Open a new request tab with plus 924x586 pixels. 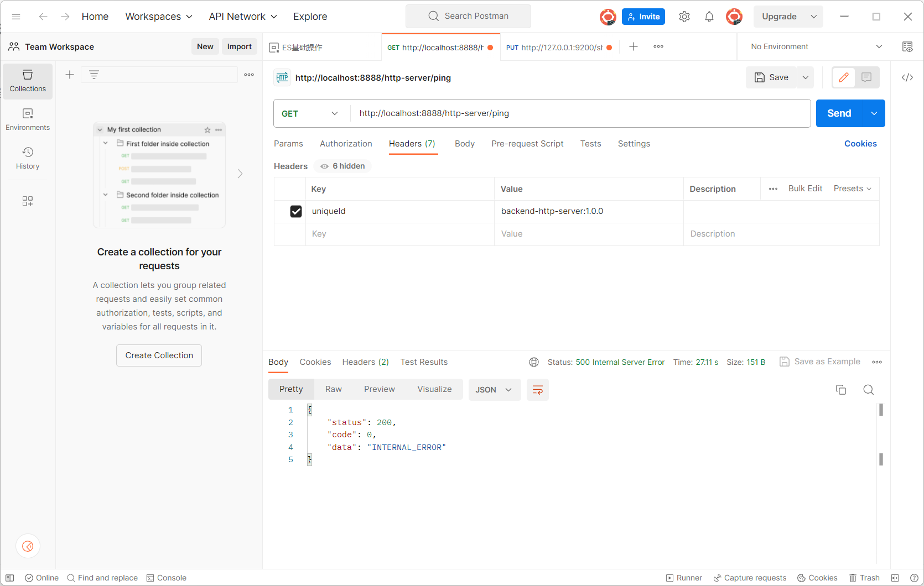pos(634,46)
